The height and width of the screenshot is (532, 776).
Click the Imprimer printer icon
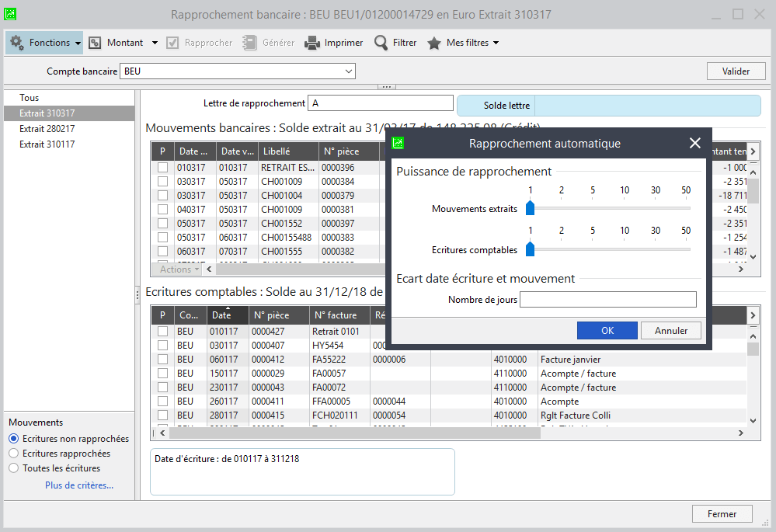[311, 43]
